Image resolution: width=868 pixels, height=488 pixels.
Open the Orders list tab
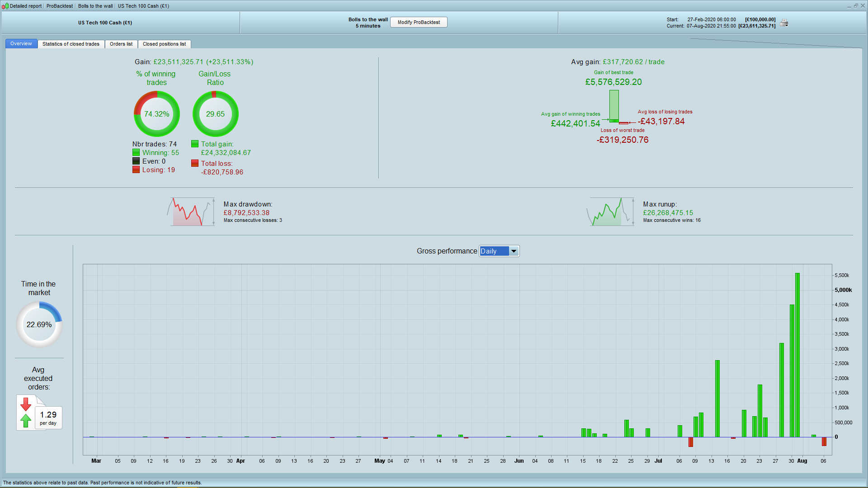[121, 44]
